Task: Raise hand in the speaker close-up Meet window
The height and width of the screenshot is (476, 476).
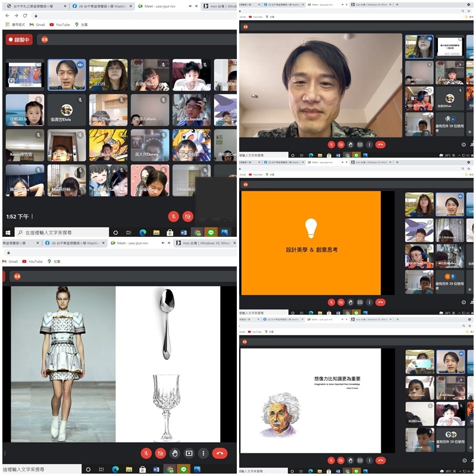Action: [350, 145]
